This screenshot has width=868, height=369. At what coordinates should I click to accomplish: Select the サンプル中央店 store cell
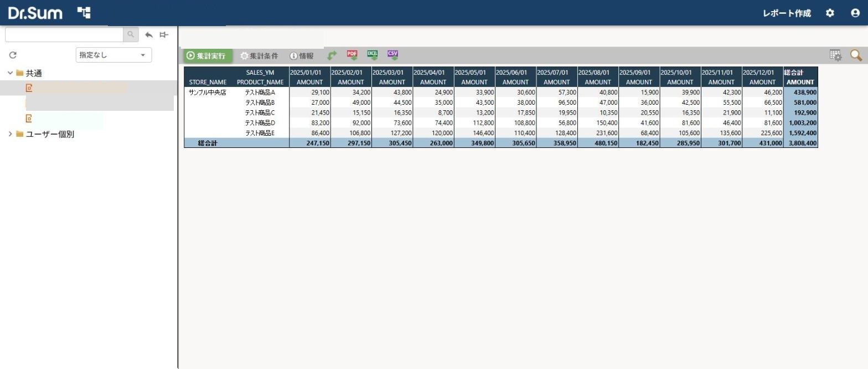tap(208, 93)
